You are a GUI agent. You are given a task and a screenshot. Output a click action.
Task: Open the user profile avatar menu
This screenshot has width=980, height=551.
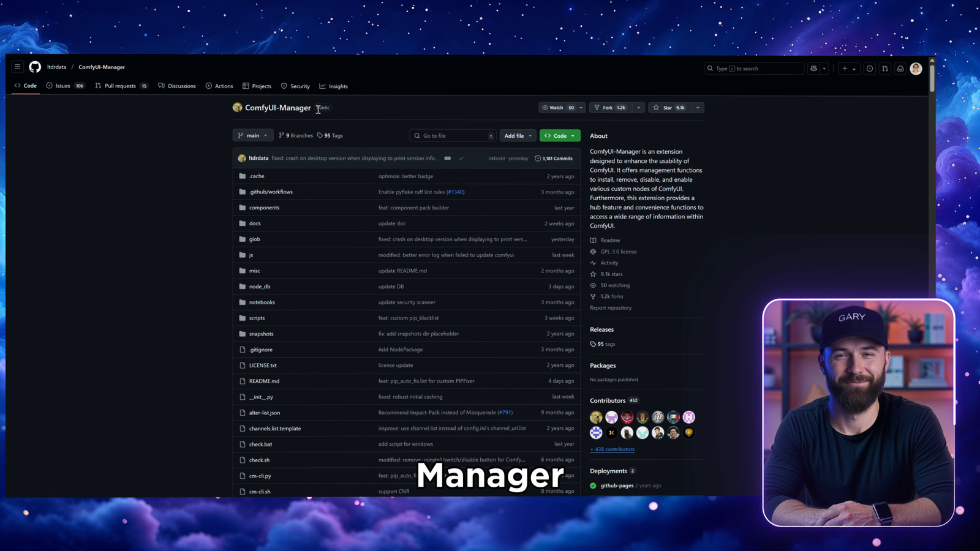pyautogui.click(x=916, y=69)
